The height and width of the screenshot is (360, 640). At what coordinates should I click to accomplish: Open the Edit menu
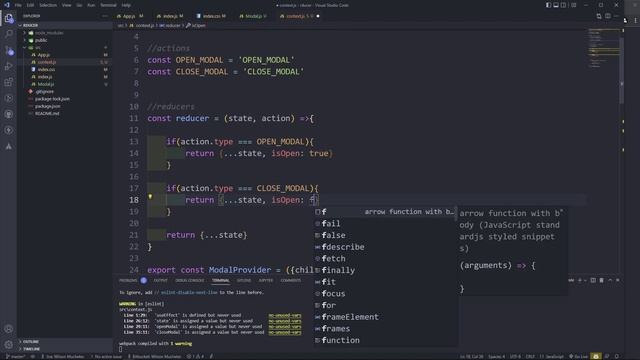(x=31, y=5)
